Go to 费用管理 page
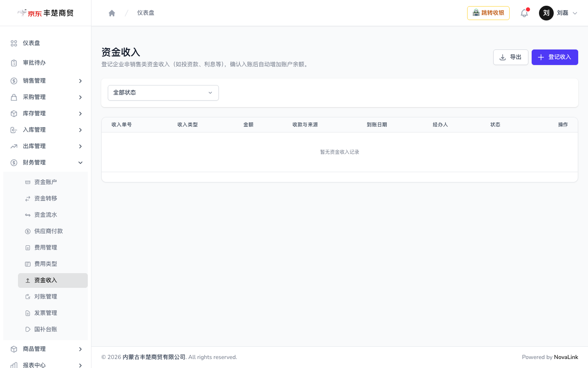The height and width of the screenshot is (368, 588). (53, 248)
